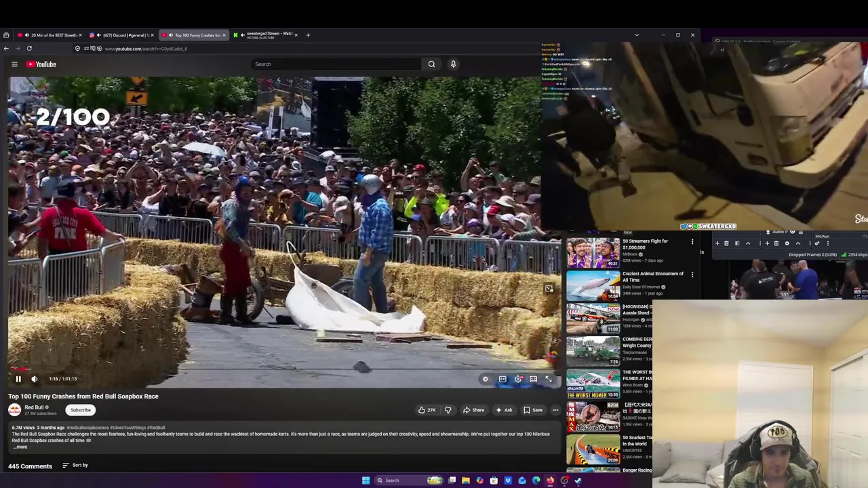Image resolution: width=868 pixels, height=488 pixels.
Task: Start voice search with the microphone icon
Action: (453, 64)
